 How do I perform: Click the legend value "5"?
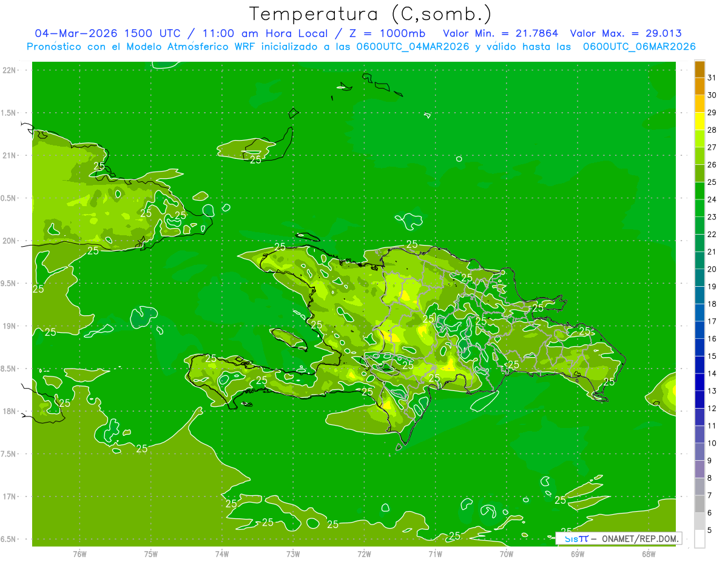(710, 530)
